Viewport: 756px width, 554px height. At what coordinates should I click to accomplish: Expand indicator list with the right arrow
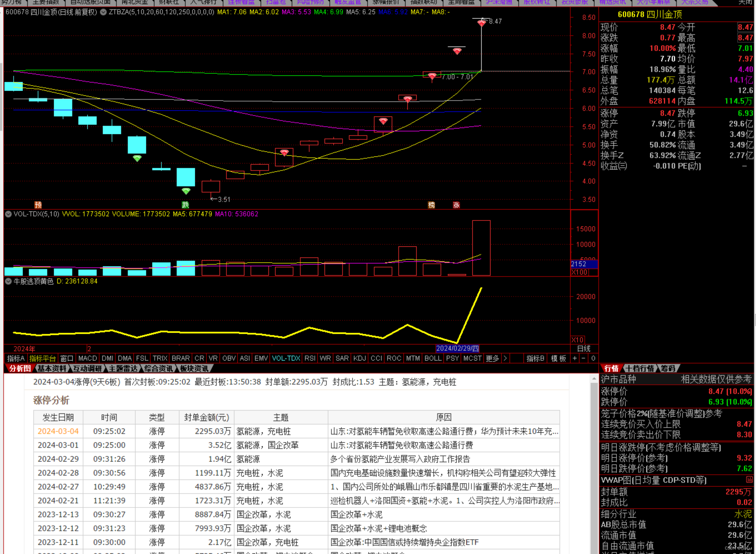[x=505, y=358]
